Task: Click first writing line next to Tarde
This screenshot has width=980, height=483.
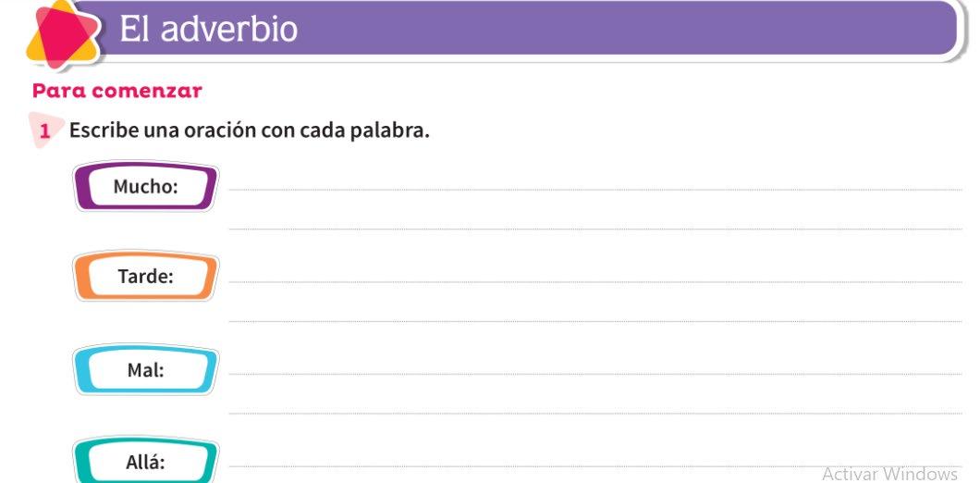Action: 592,281
